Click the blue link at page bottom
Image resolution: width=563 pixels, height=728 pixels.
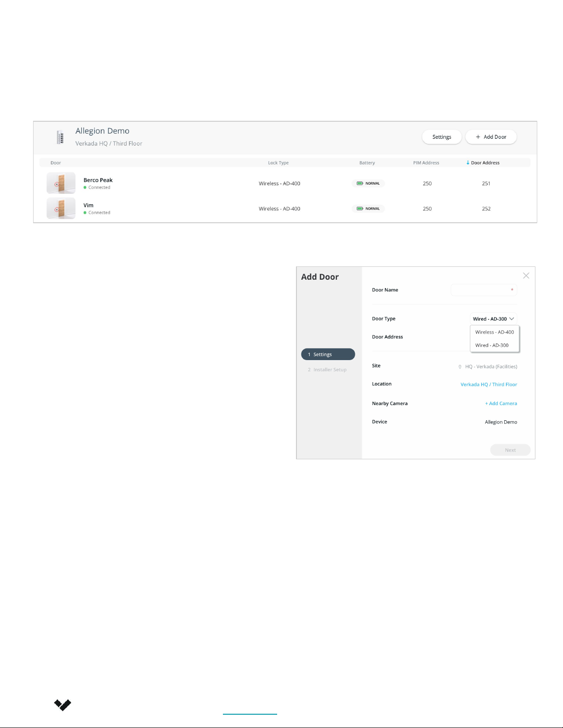250,714
